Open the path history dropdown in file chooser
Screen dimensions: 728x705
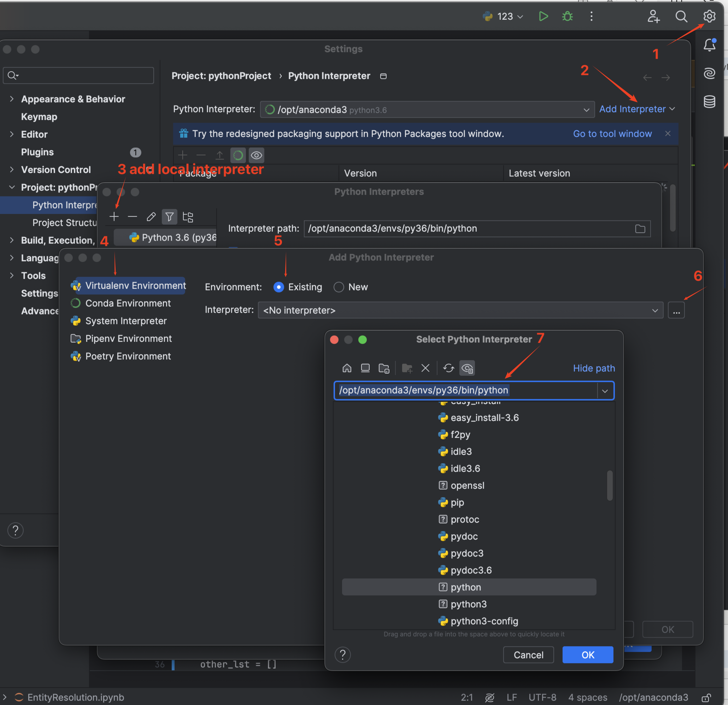[x=605, y=391]
